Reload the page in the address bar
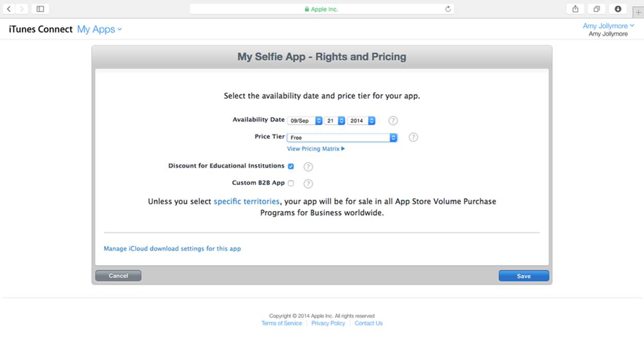644x362 pixels. pyautogui.click(x=448, y=9)
